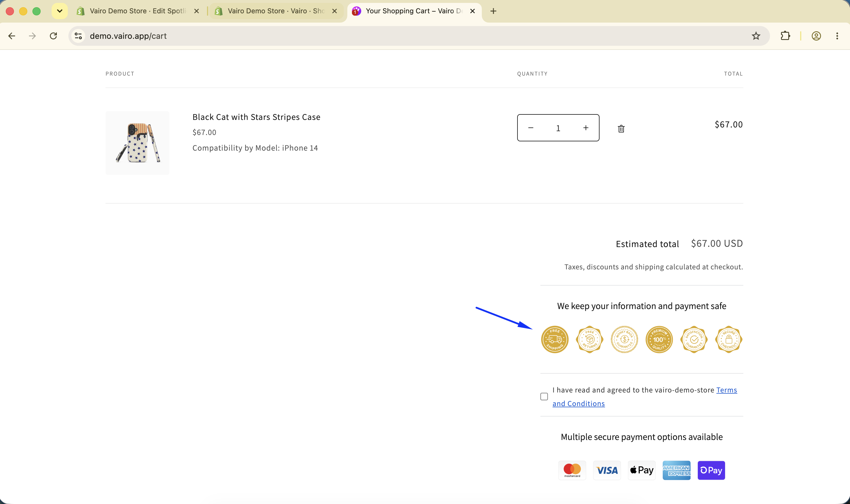
Task: Click the Secure Checkout lock badge
Action: coord(728,339)
